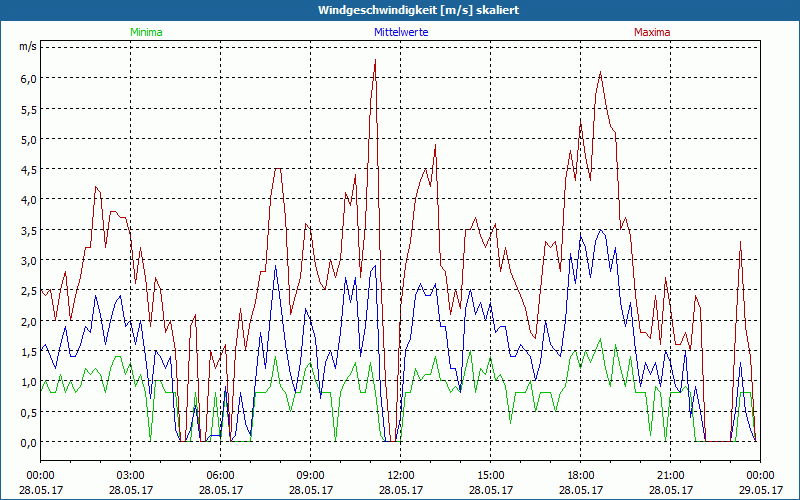Screen dimensions: 800x500
Task: Click the 15:00 time axis label
Action: [490, 476]
